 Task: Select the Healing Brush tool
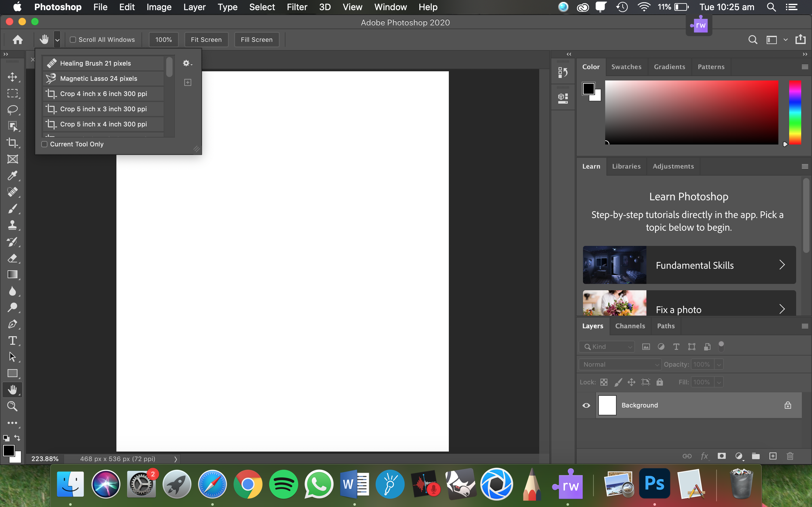point(12,192)
